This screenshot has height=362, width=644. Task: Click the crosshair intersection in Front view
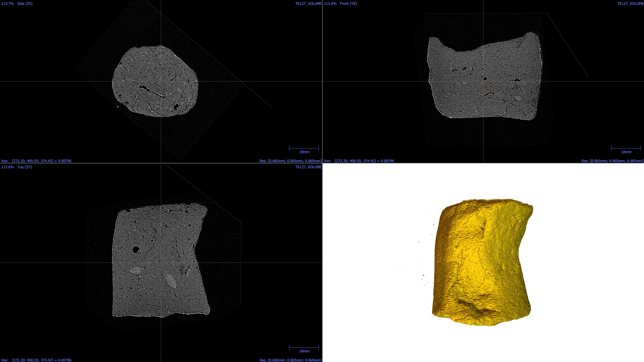(x=483, y=81)
